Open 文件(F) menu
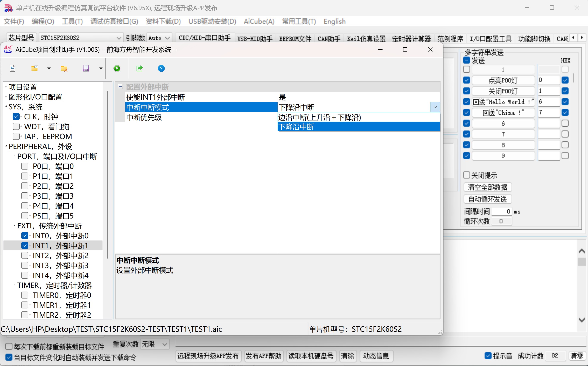588x366 pixels. tap(14, 21)
